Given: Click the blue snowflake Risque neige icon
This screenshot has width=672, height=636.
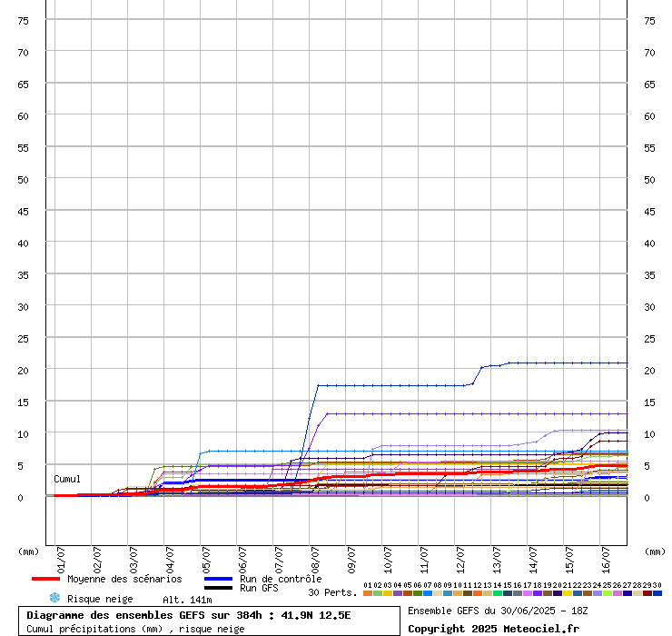Looking at the screenshot, I should [54, 598].
